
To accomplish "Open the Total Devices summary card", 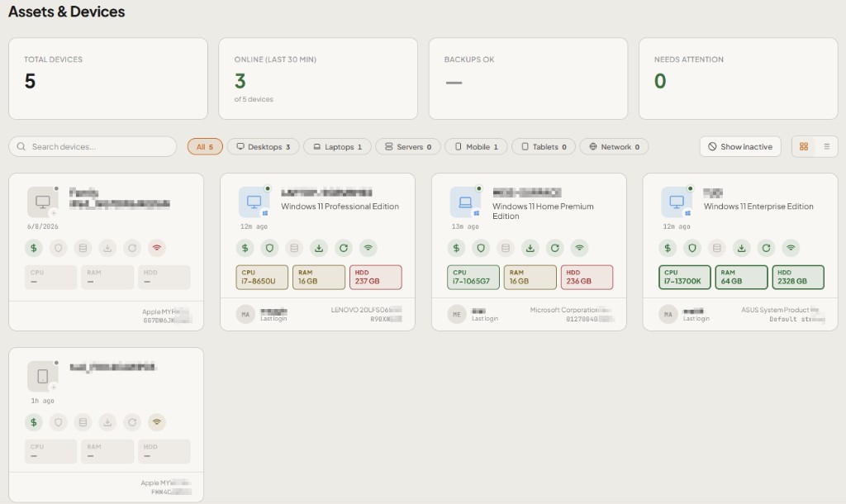I will point(108,78).
